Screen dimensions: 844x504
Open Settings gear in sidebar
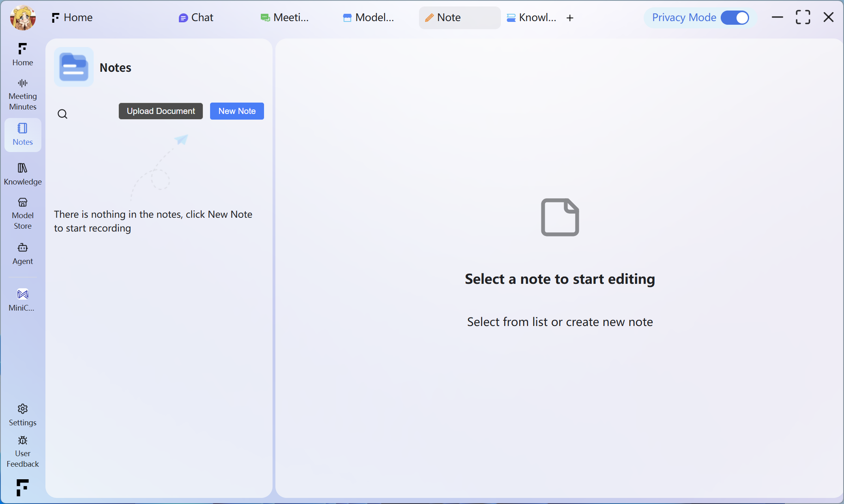(23, 415)
